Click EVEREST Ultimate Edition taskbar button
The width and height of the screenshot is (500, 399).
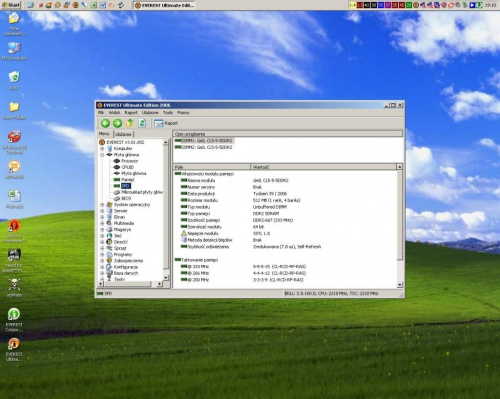[164, 5]
